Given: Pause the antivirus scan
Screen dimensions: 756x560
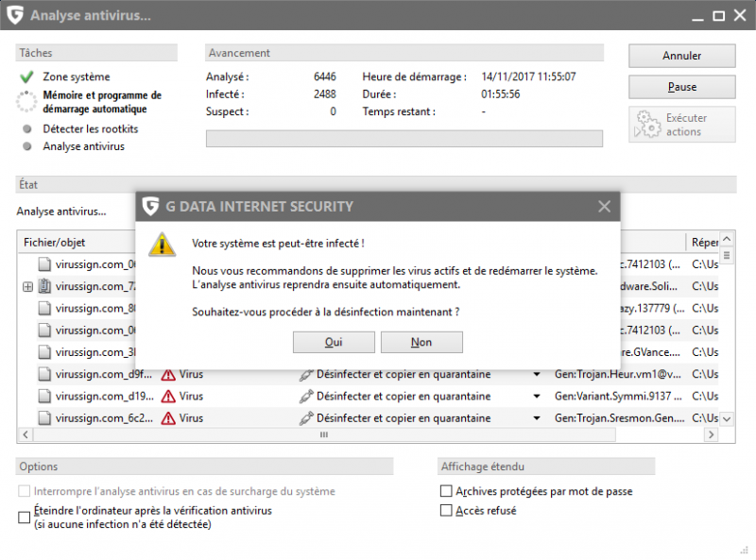Looking at the screenshot, I should (681, 87).
